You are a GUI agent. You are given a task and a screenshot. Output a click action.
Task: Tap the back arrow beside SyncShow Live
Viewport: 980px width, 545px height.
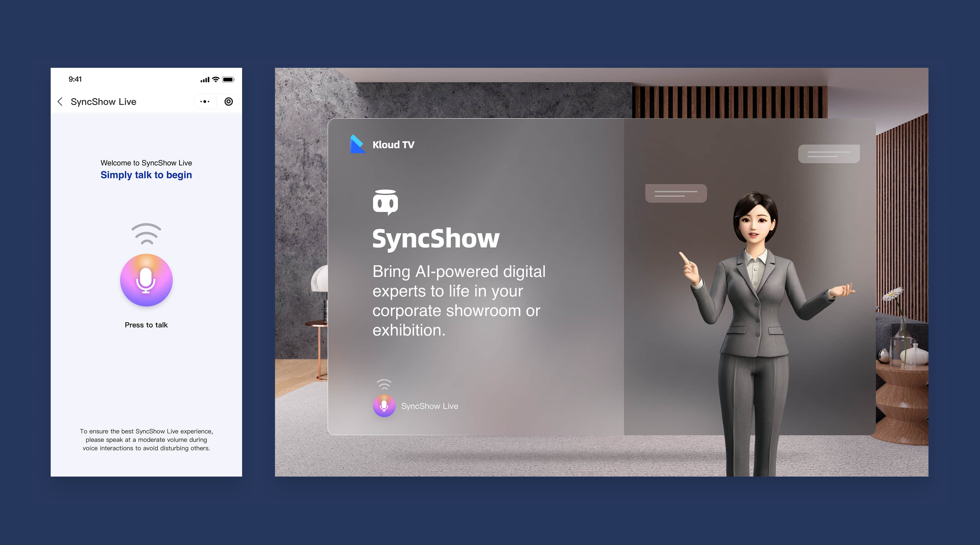[60, 102]
